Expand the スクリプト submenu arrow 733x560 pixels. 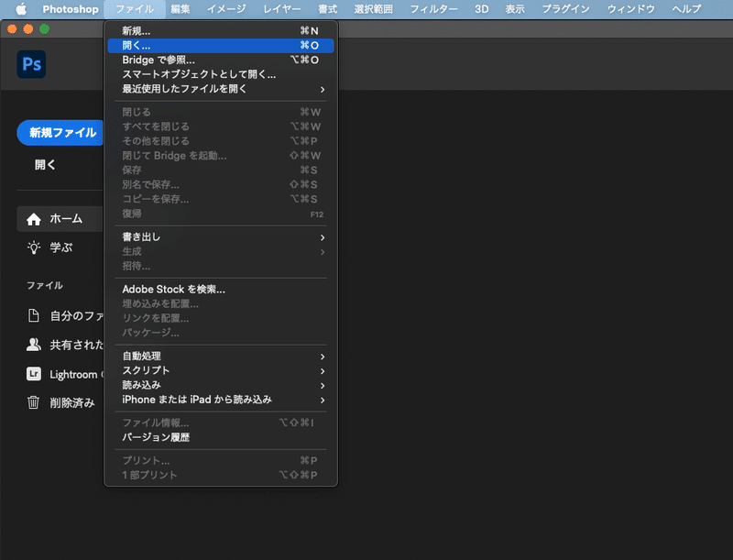click(x=323, y=371)
